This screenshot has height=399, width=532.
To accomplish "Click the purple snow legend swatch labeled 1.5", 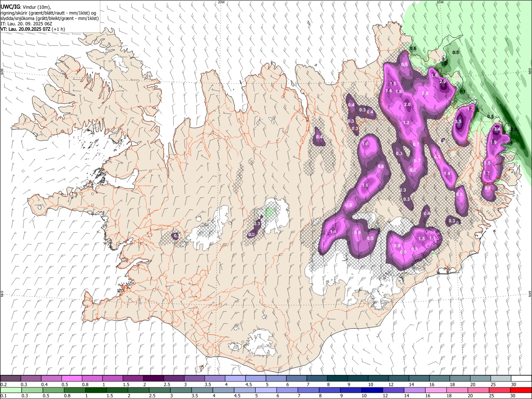I will coord(133,379).
